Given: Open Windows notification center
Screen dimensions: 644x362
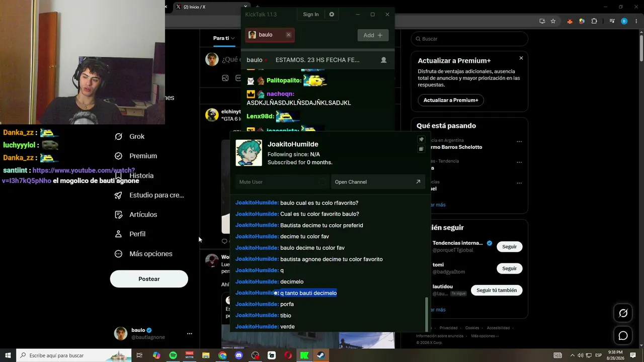Looking at the screenshot, I should [633, 355].
